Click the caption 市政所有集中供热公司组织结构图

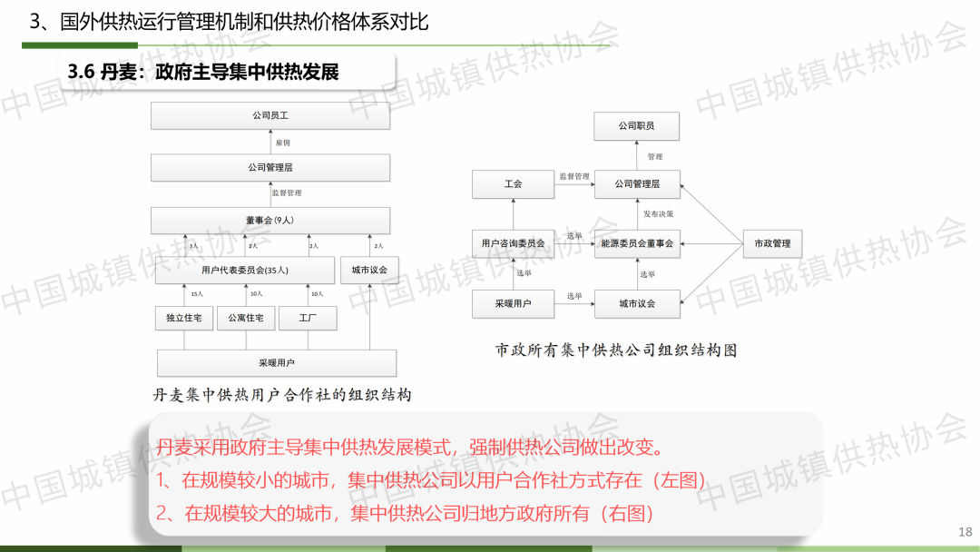click(615, 350)
